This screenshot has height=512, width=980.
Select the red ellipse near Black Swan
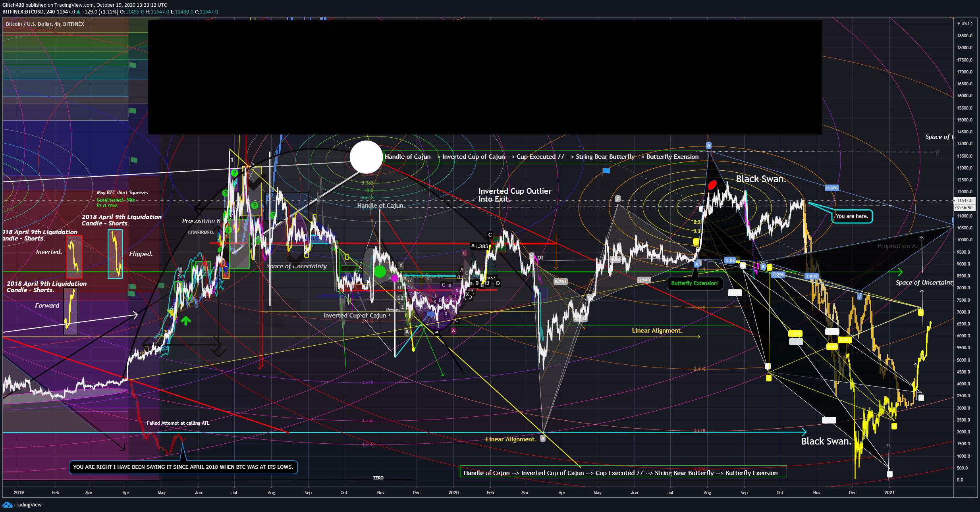(712, 185)
